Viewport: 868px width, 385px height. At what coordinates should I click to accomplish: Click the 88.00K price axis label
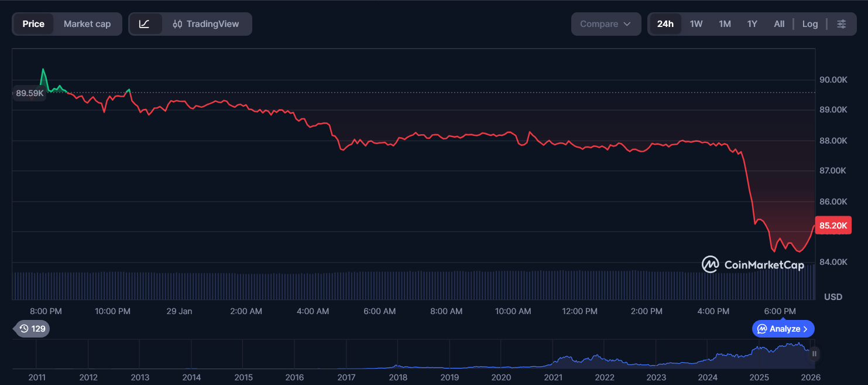point(833,141)
